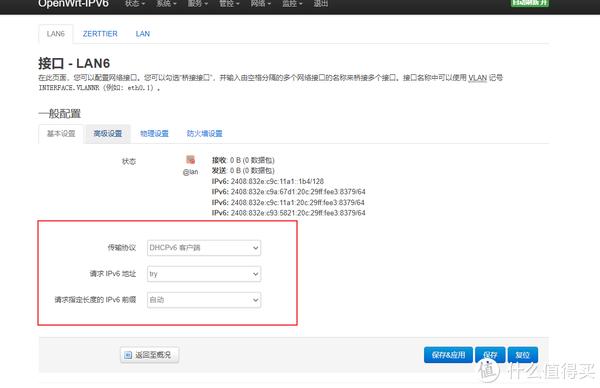Image resolution: width=600 pixels, height=388 pixels.
Task: Open the 管控 menu in navbar
Action: click(x=229, y=4)
